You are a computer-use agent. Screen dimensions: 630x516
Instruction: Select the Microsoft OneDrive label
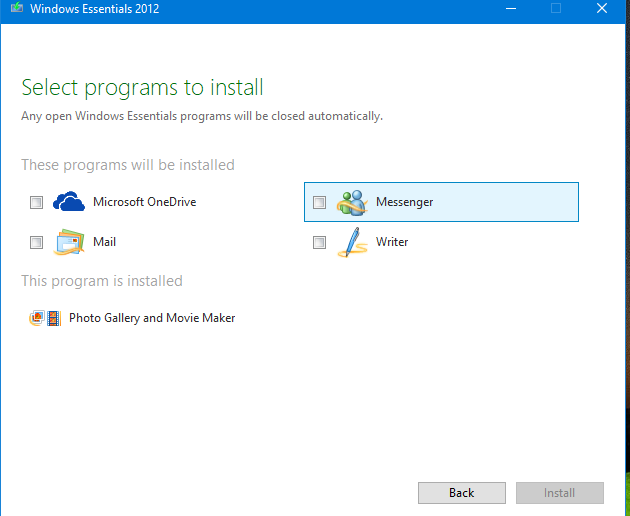coord(145,202)
